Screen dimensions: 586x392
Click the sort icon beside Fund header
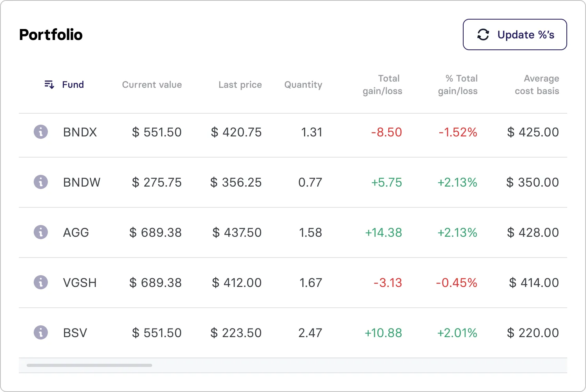(x=49, y=84)
